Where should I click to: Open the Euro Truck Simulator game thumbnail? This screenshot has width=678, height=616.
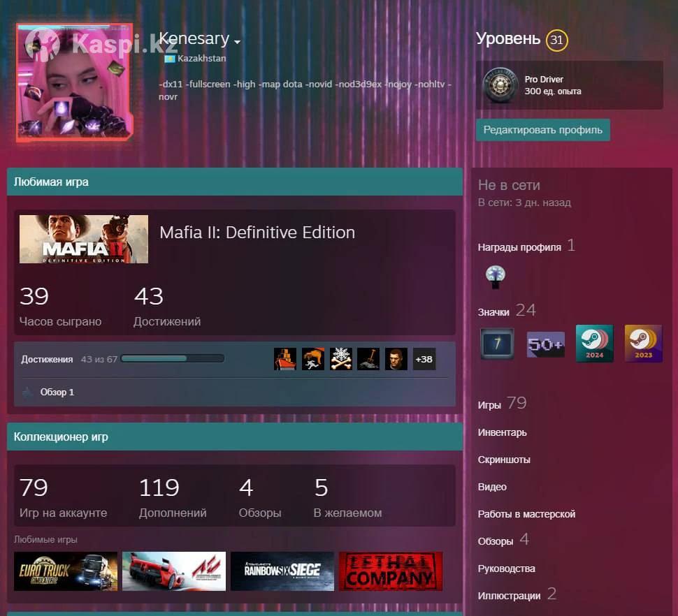(x=66, y=571)
